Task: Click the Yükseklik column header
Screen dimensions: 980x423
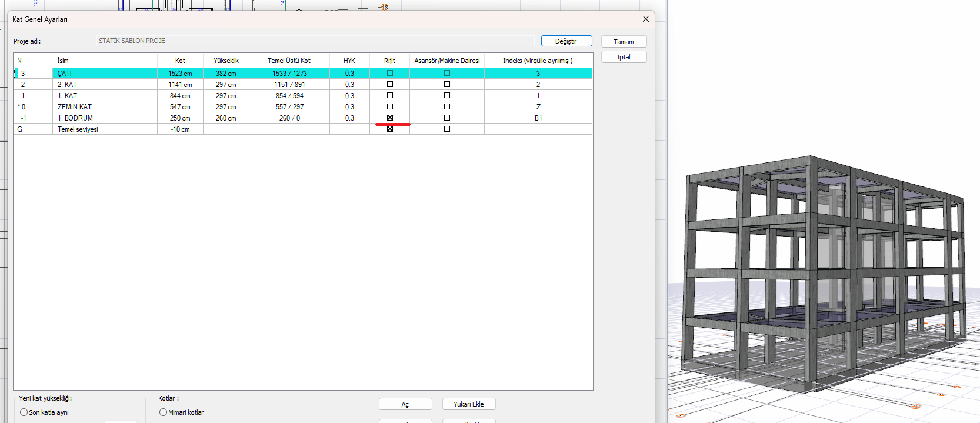Action: click(x=226, y=61)
